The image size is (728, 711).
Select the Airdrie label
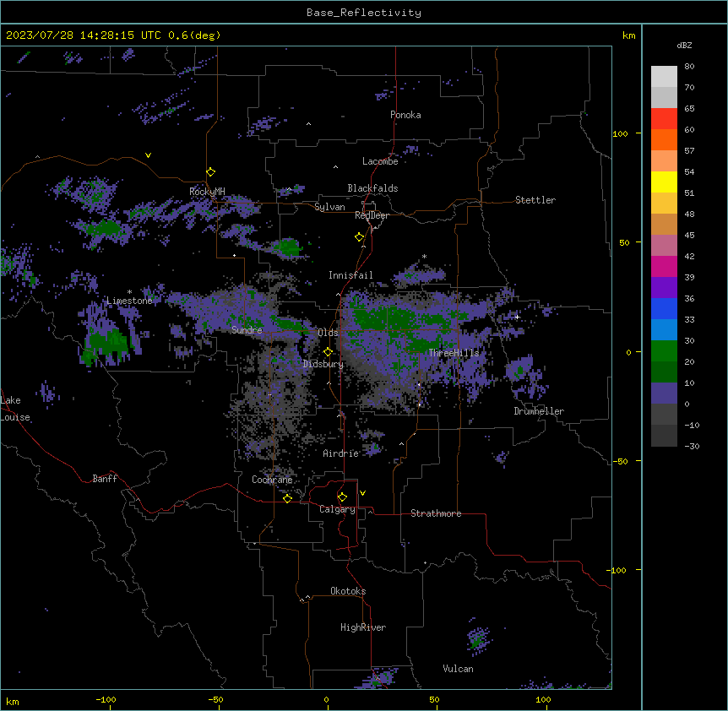coord(341,453)
